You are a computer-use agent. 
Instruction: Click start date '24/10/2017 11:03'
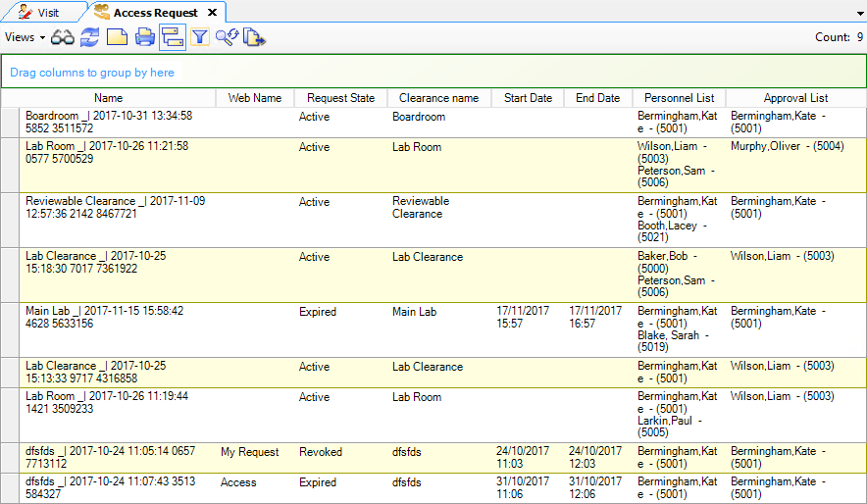pos(523,458)
